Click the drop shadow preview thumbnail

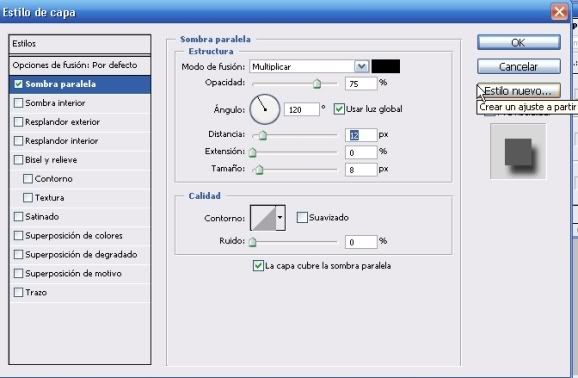pos(518,152)
